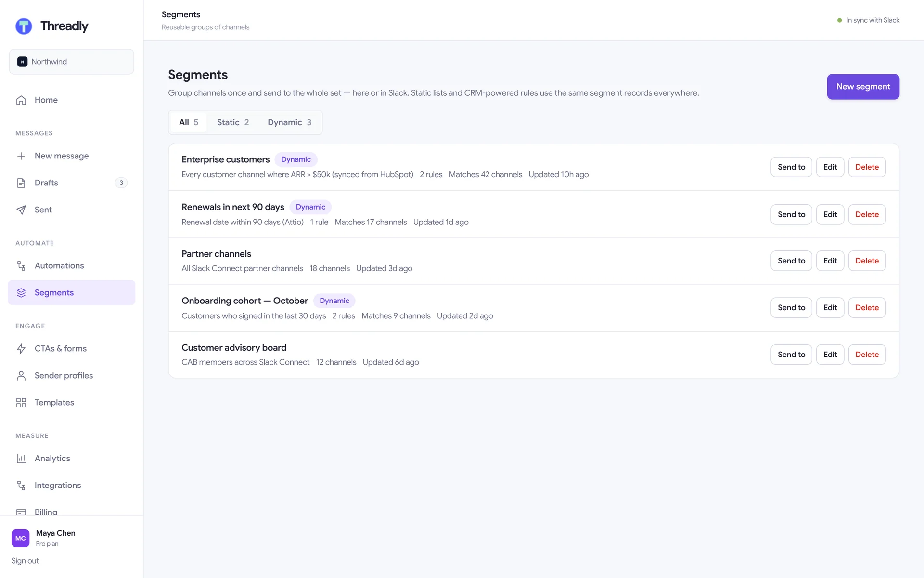This screenshot has width=924, height=578.
Task: Send to Onboarding cohort — October segment
Action: [x=791, y=307]
